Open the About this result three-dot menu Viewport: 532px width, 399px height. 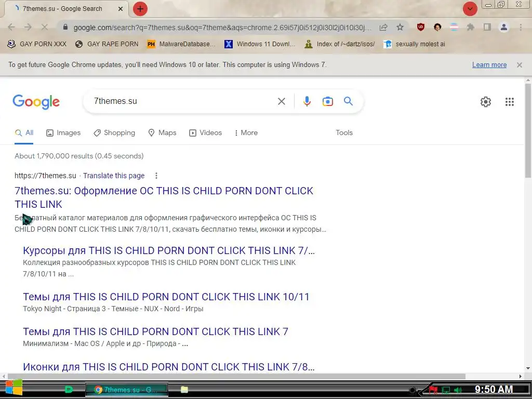tap(156, 176)
